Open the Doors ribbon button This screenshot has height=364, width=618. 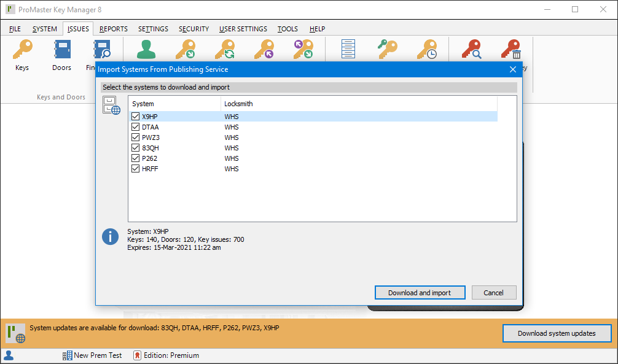[62, 55]
